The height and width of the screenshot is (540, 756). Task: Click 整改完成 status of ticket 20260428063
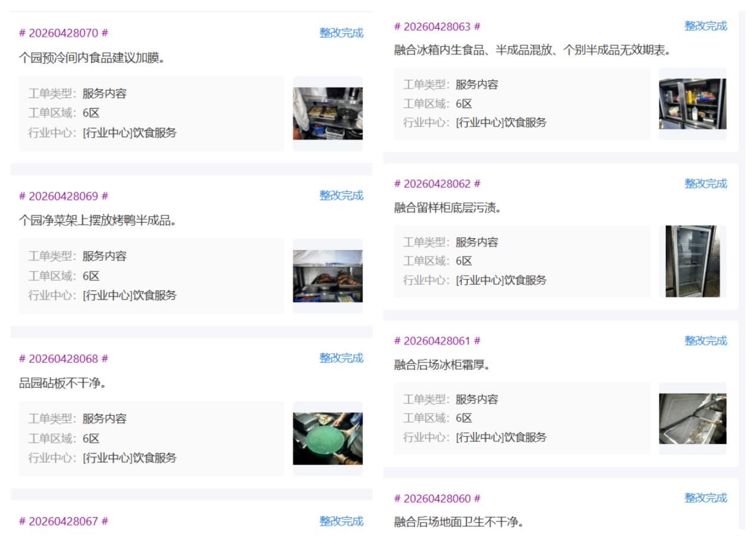click(x=706, y=26)
